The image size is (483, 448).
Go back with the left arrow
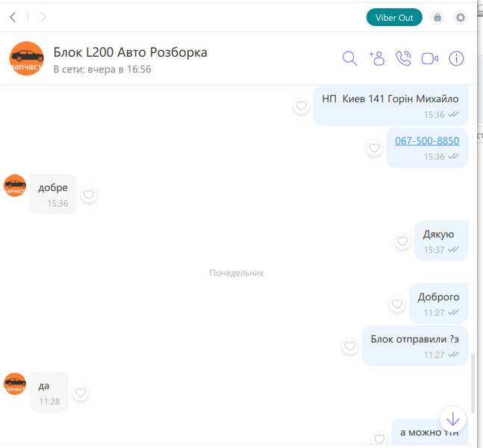[13, 17]
